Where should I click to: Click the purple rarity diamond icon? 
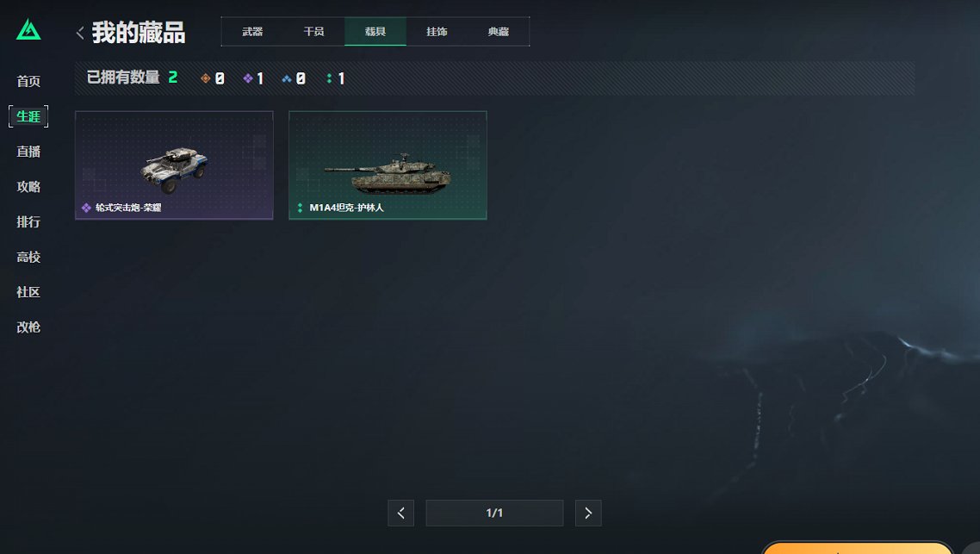coord(248,78)
